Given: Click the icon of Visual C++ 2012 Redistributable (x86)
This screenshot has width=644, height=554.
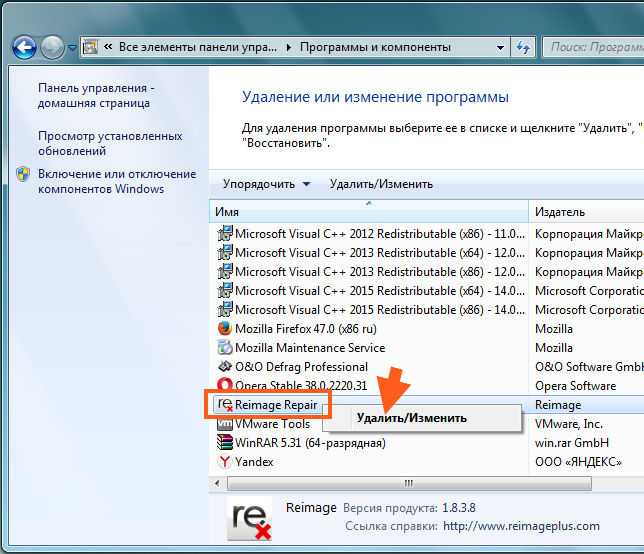Looking at the screenshot, I should pyautogui.click(x=225, y=233).
